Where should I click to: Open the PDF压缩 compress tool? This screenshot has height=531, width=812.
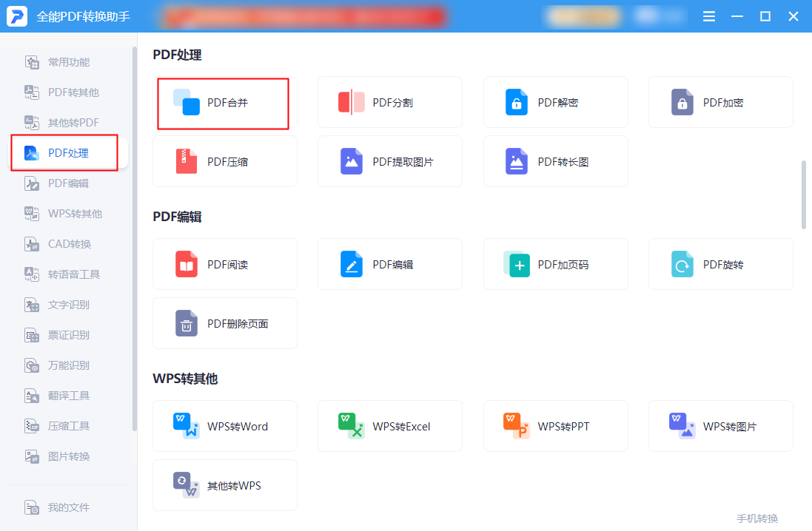pos(225,161)
